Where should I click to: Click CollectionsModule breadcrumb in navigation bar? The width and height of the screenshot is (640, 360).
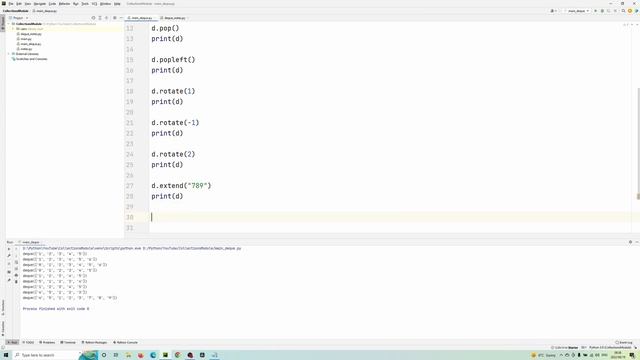[x=16, y=11]
